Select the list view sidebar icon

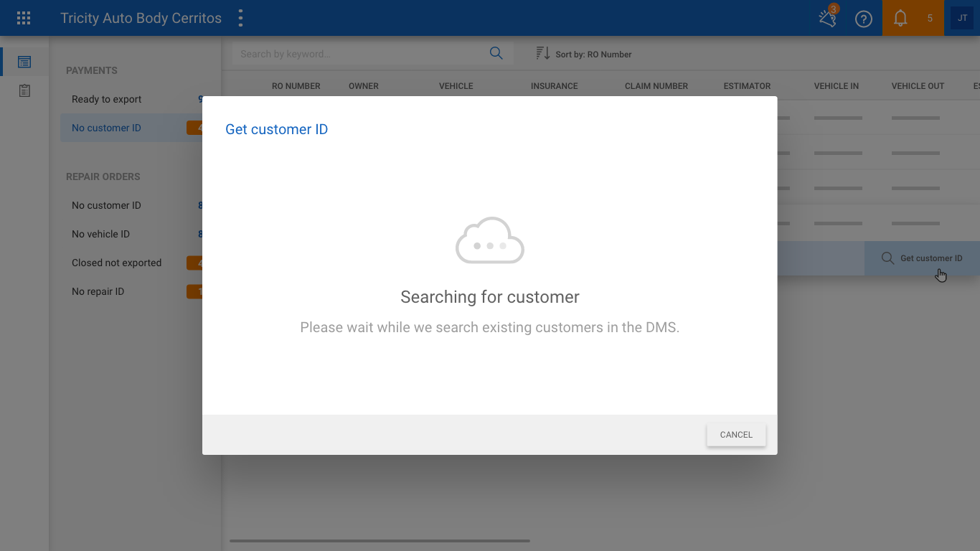[24, 62]
